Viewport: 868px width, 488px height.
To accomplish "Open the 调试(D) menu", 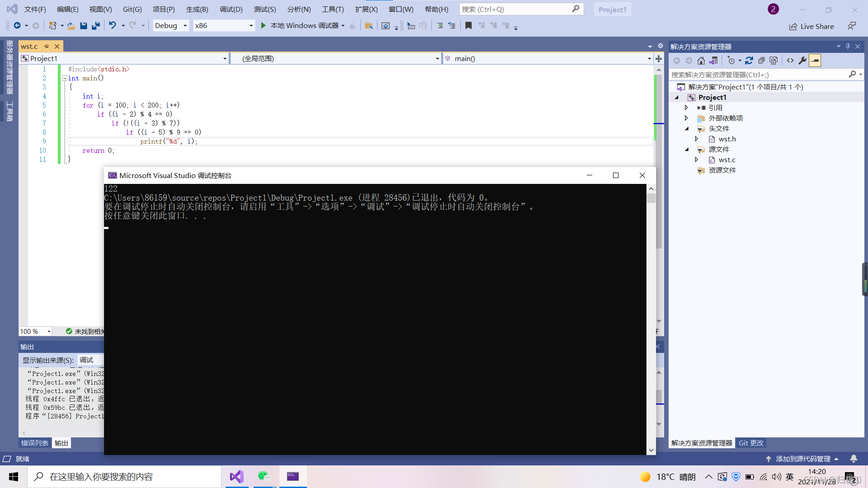I will (x=231, y=9).
